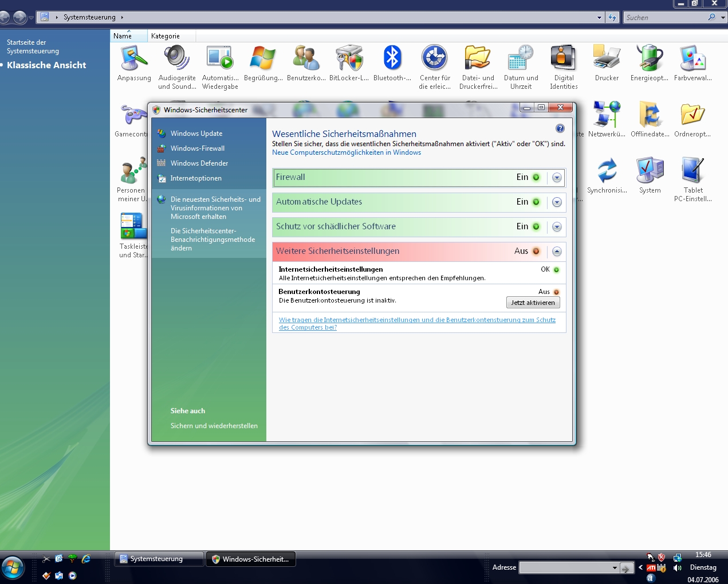Click the taskbar clock showing 15:46
The image size is (728, 584).
pos(703,555)
